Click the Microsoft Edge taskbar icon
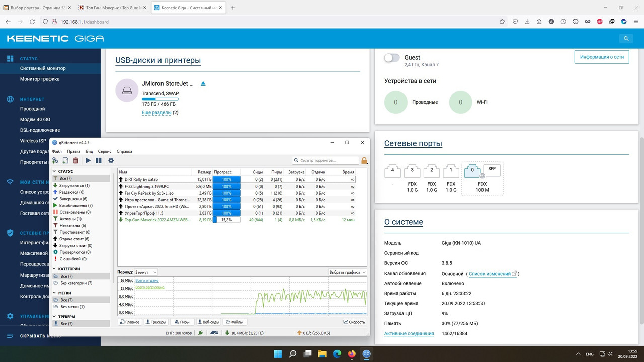Image resolution: width=644 pixels, height=362 pixels. click(x=337, y=354)
